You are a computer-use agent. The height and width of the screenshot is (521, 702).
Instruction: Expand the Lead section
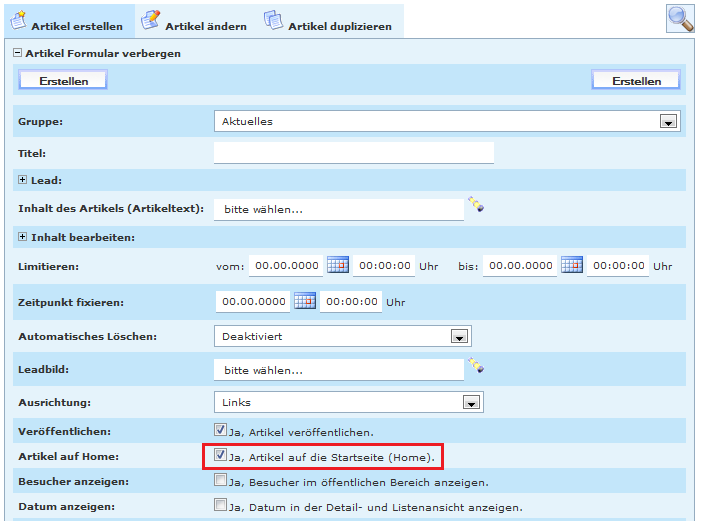click(x=22, y=180)
